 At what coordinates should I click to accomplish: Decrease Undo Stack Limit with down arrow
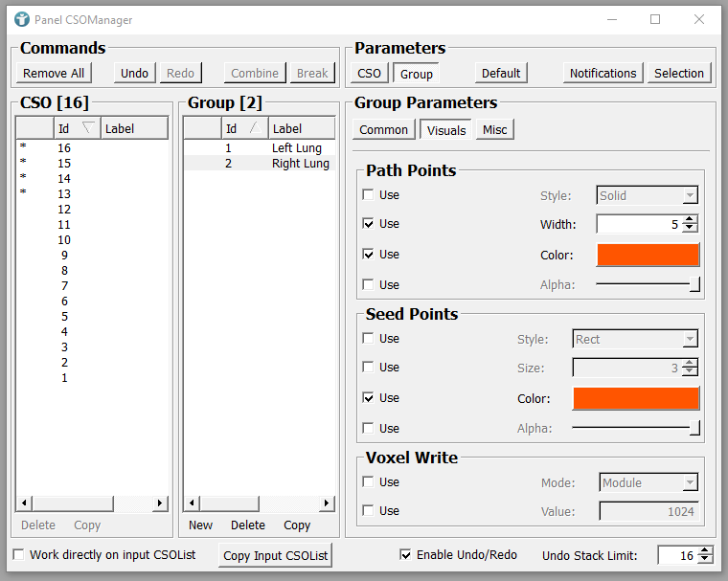pos(705,559)
